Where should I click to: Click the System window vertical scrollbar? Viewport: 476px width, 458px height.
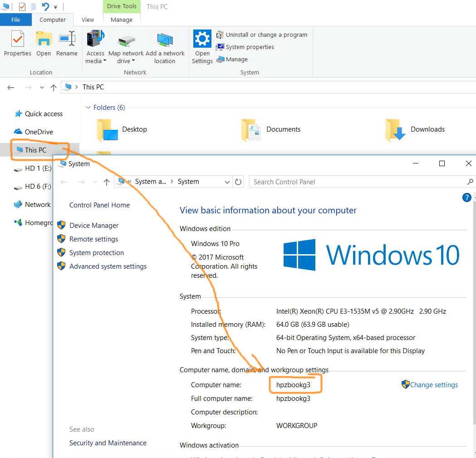[x=474, y=313]
